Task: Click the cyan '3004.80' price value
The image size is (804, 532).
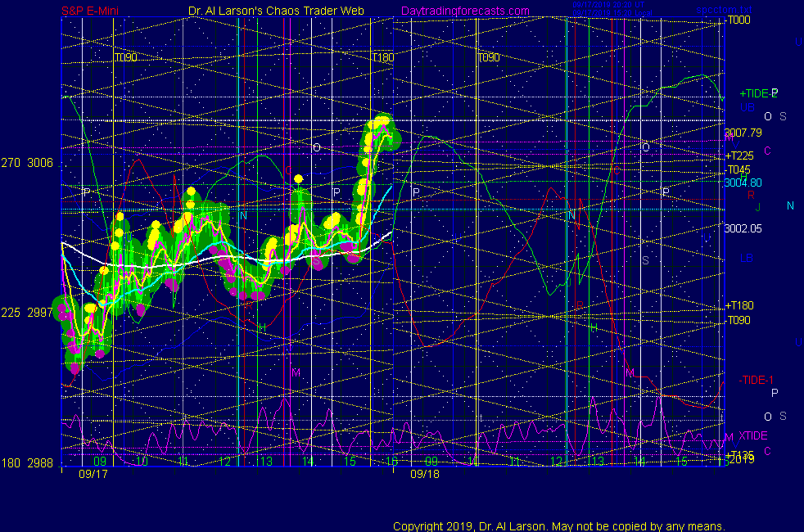Action: click(743, 183)
